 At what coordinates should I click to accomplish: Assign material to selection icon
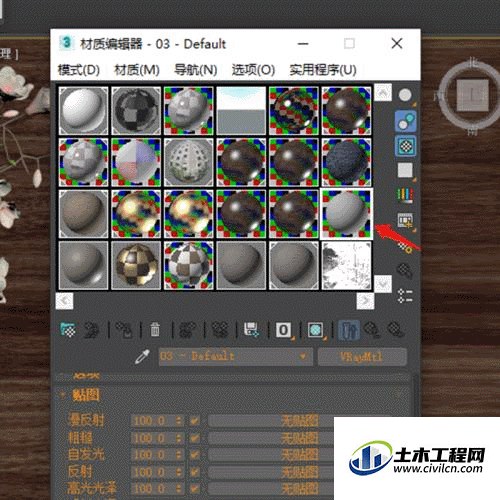coord(124,330)
